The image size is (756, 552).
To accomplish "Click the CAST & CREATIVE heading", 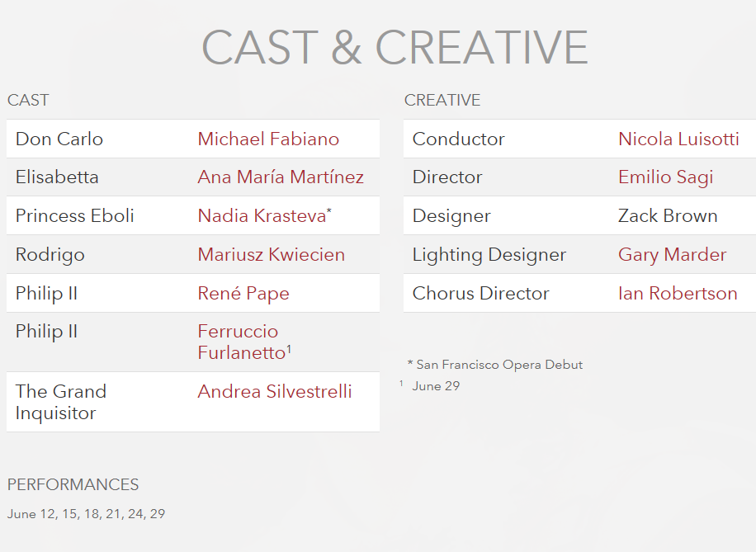I will (395, 47).
